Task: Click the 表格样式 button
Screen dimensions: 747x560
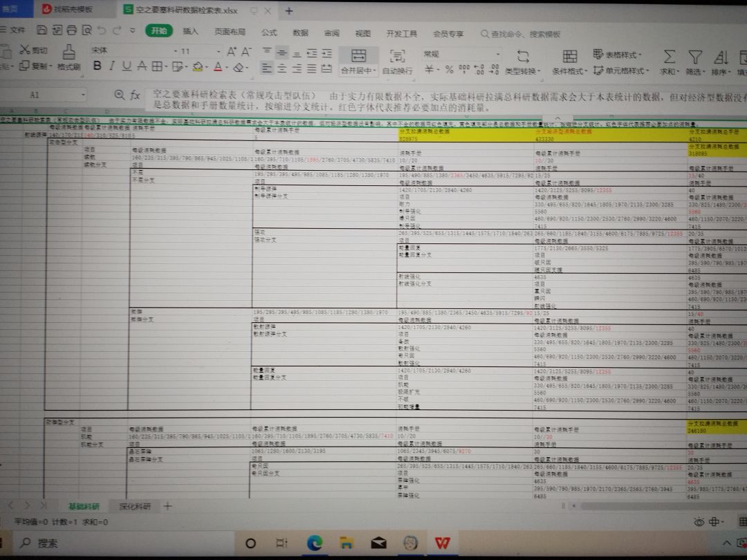Action: click(617, 55)
